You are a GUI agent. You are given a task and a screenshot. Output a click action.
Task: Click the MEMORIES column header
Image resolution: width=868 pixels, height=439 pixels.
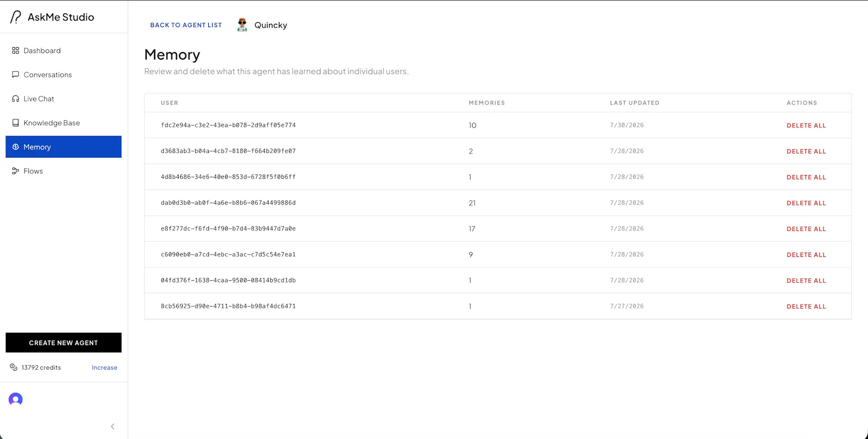coord(487,103)
